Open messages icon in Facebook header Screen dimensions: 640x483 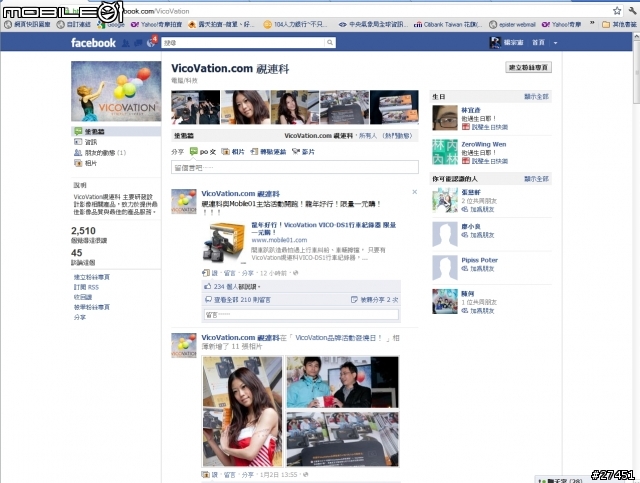138,43
